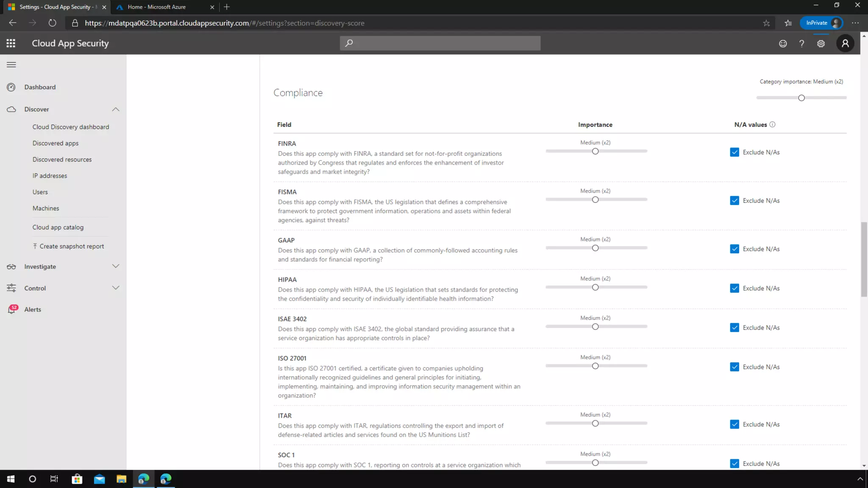
Task: Switch to Home - Microsoft Azure tab
Action: (x=157, y=7)
